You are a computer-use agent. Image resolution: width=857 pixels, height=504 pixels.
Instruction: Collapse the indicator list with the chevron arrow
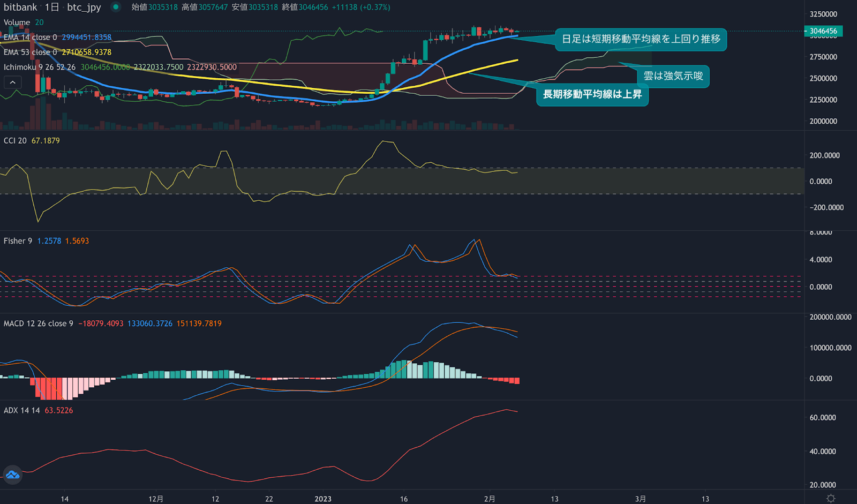(x=12, y=82)
